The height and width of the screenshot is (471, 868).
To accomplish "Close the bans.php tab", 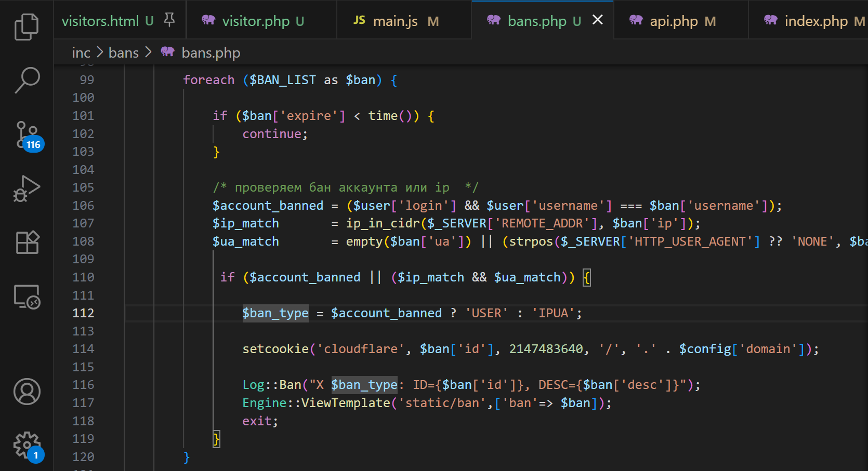I will [x=598, y=20].
